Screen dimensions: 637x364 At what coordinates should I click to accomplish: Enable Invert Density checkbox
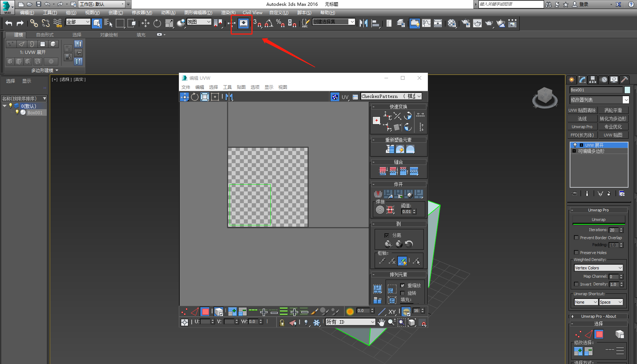576,284
